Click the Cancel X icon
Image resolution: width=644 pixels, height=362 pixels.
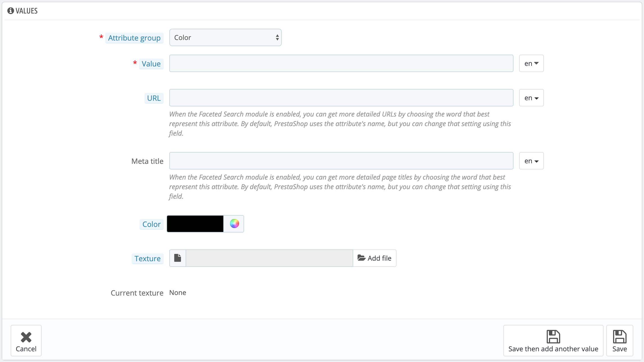(26, 337)
